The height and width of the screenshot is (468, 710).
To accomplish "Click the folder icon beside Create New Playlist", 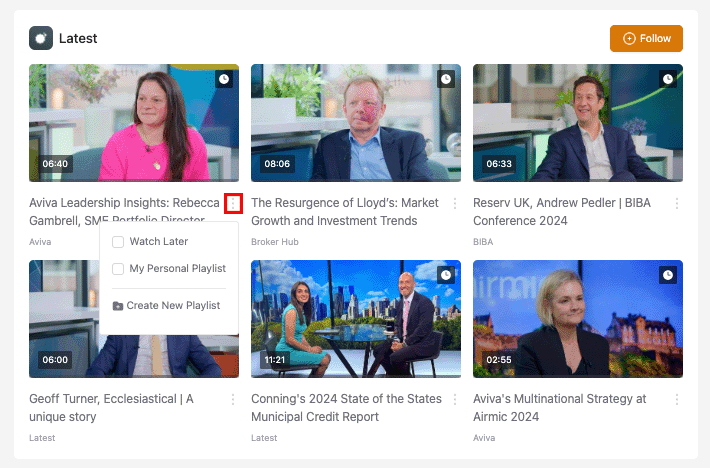I will coord(118,305).
